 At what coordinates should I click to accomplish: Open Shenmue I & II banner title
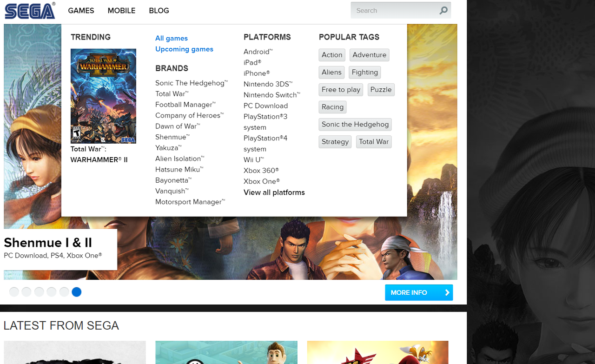48,242
